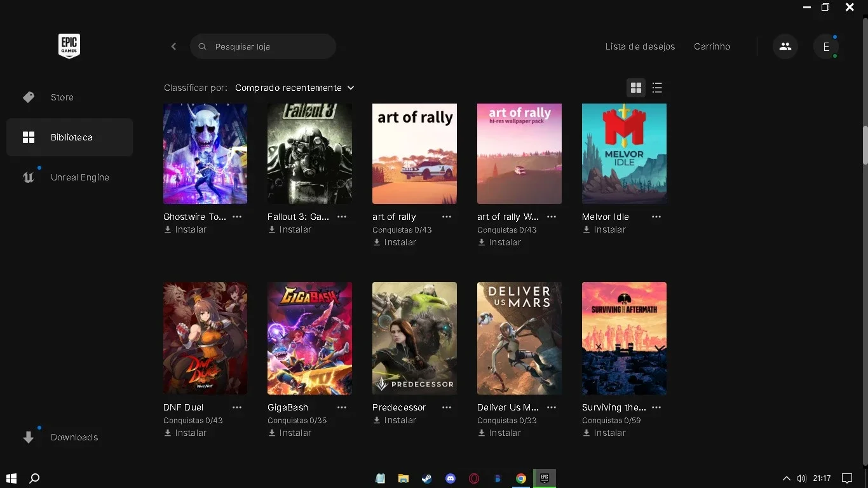Open the three-dot menu for Deliver Us Mars
Viewport: 868px width, 488px height.
click(552, 407)
